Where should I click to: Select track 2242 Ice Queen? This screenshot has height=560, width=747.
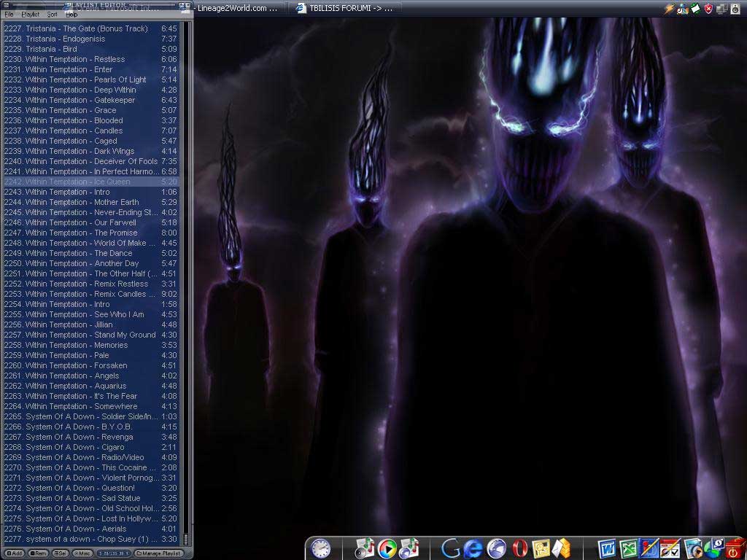click(90, 182)
